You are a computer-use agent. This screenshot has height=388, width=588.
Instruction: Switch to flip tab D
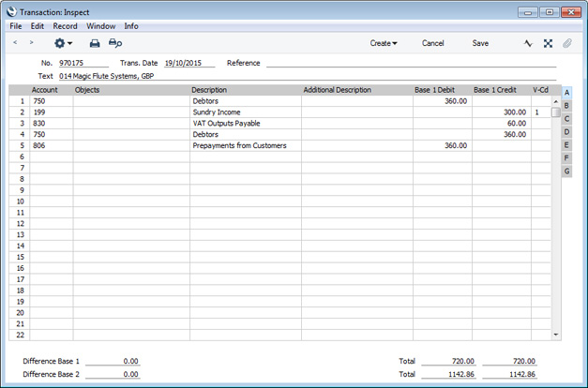[566, 132]
